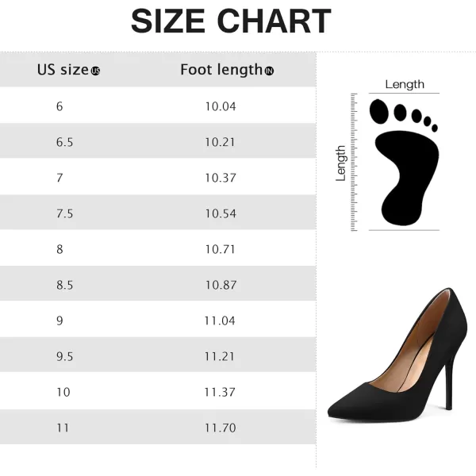Click the SIZE CHART title
This screenshot has width=476, height=476.
pyautogui.click(x=230, y=21)
